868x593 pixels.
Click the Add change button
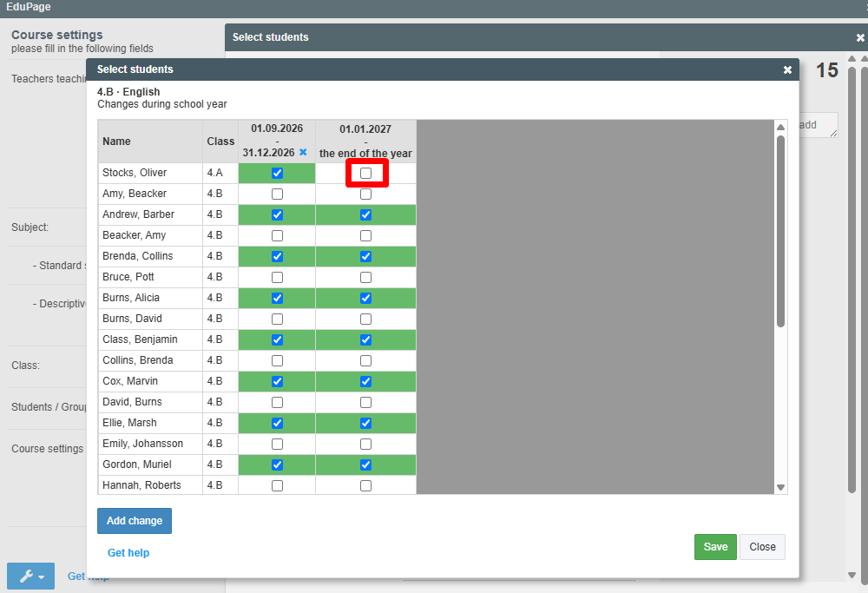[135, 521]
